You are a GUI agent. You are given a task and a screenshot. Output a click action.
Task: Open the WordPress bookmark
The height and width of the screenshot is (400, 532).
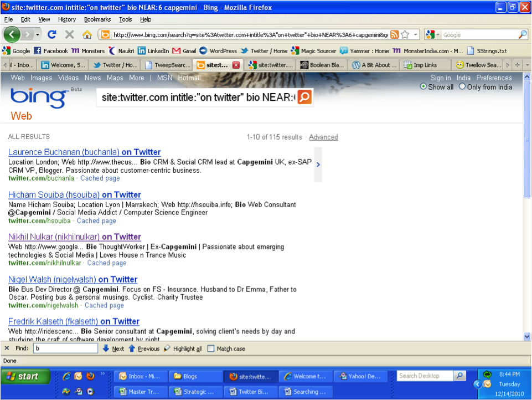point(218,51)
